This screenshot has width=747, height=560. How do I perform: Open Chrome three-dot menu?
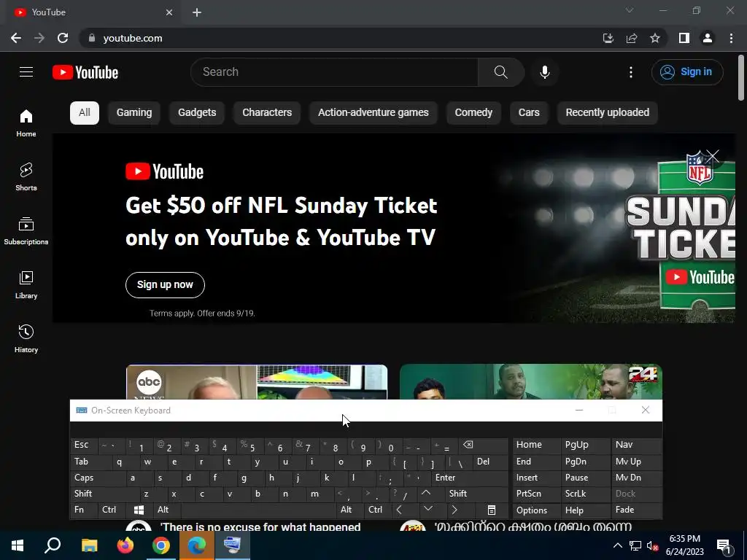pos(731,38)
